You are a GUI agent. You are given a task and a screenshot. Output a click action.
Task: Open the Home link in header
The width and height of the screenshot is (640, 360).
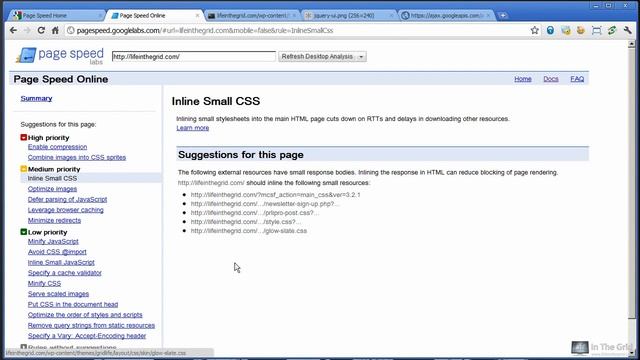tap(523, 79)
